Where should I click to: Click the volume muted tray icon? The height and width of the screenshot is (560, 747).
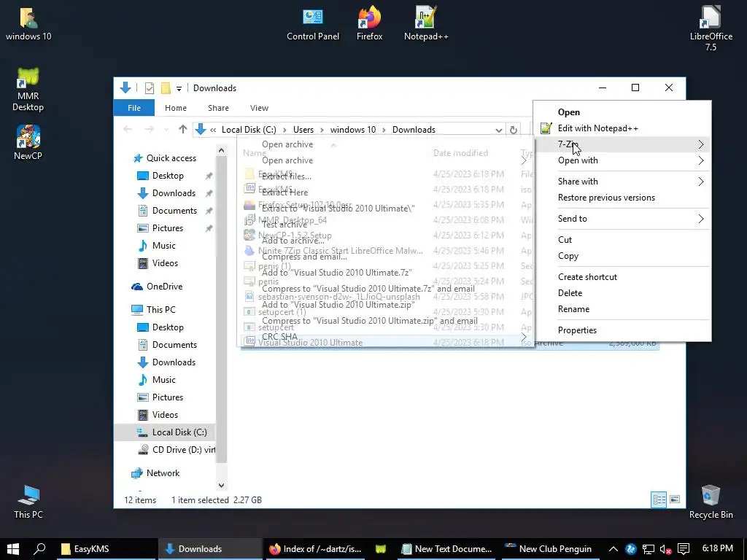click(665, 549)
